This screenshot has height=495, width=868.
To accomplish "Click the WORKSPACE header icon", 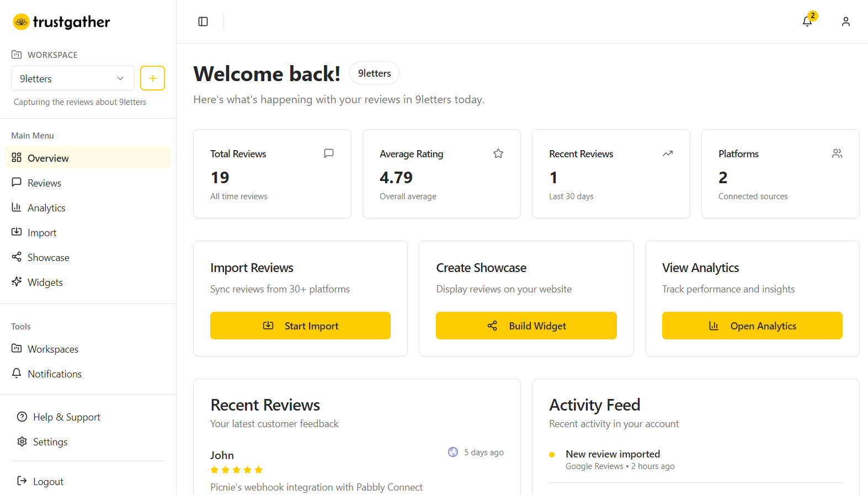I will tap(17, 55).
